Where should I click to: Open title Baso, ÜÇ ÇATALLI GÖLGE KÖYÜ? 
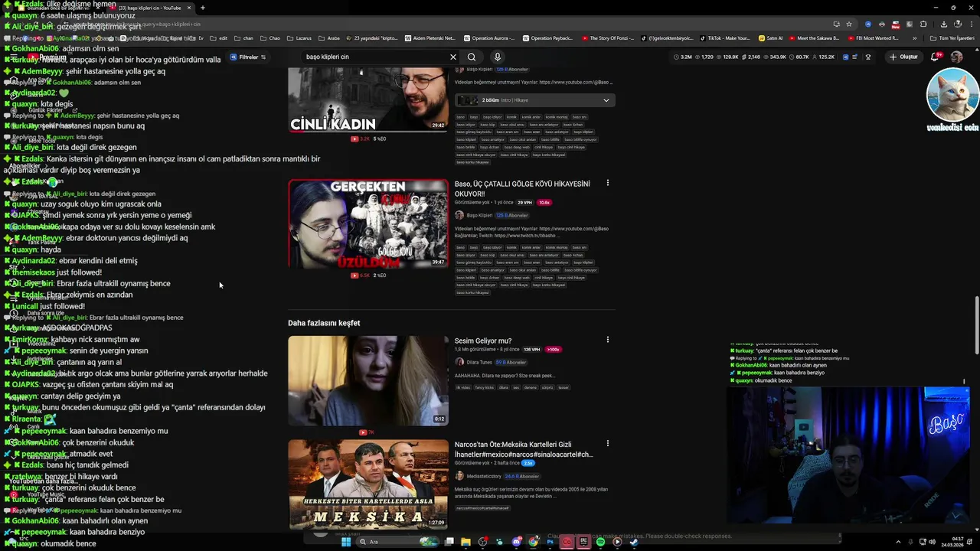pos(522,188)
